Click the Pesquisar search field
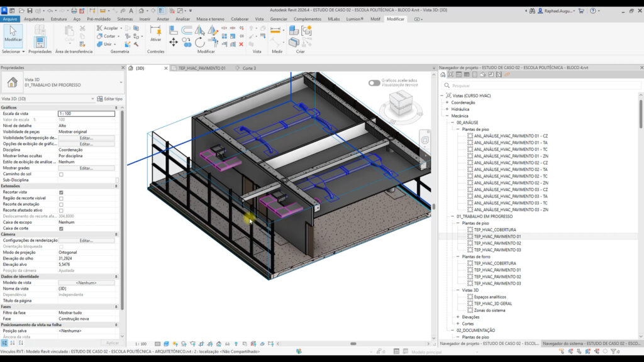 pos(541,85)
